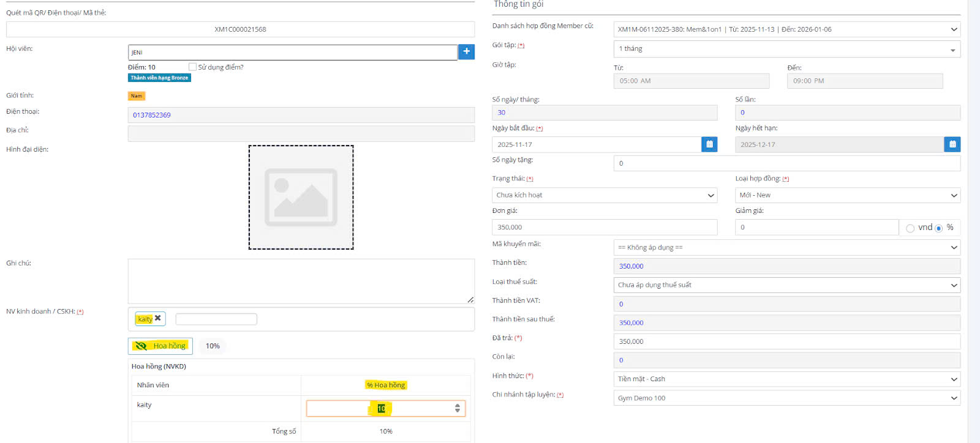Screen dimensions: 980x443
Task: Open the Hình thức payment method dropdown
Action: tap(786, 379)
